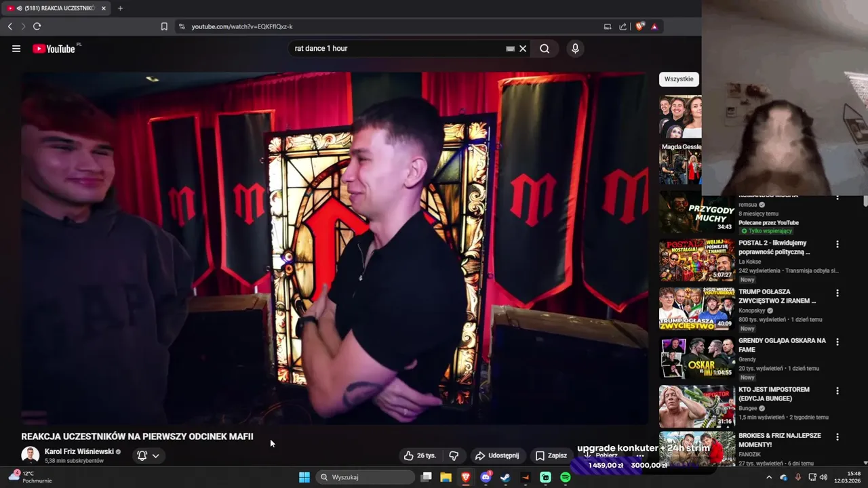Open volume control in system tray

pyautogui.click(x=823, y=477)
